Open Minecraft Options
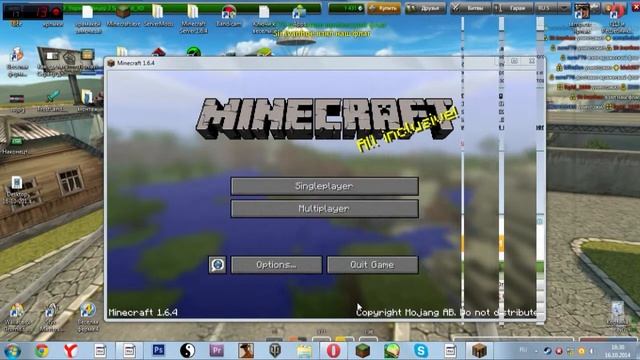The height and width of the screenshot is (360, 640). [x=276, y=265]
